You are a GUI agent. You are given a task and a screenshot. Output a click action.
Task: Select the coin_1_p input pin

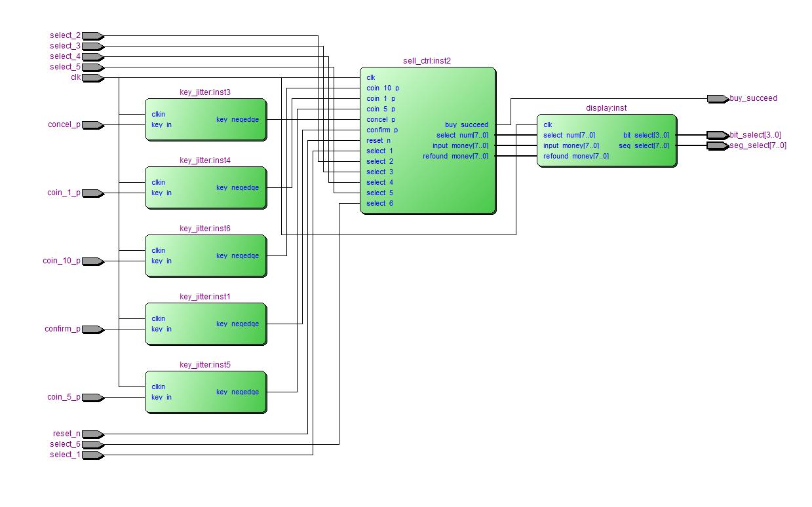coord(92,193)
